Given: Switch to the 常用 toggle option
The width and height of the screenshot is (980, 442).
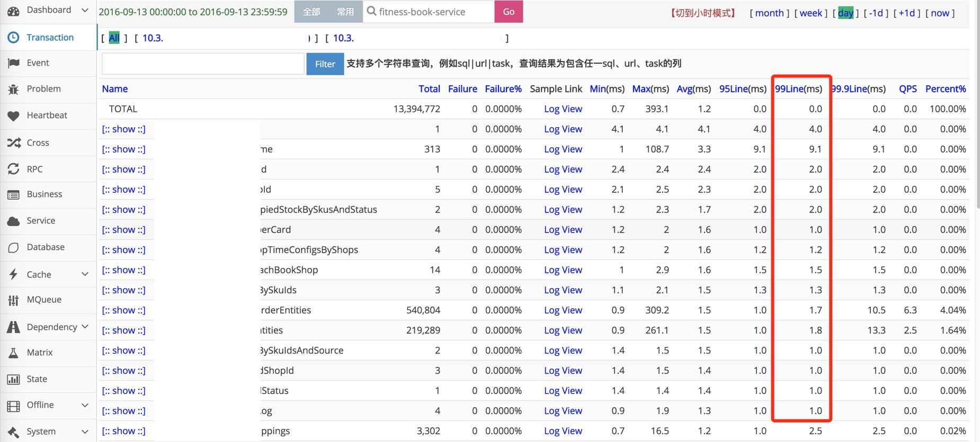Looking at the screenshot, I should click(x=345, y=12).
